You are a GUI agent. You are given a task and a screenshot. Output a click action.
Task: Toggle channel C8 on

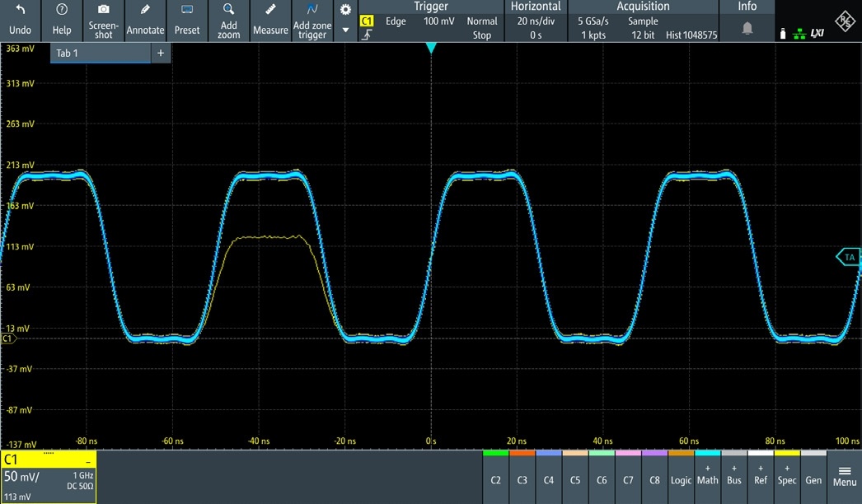pos(654,475)
